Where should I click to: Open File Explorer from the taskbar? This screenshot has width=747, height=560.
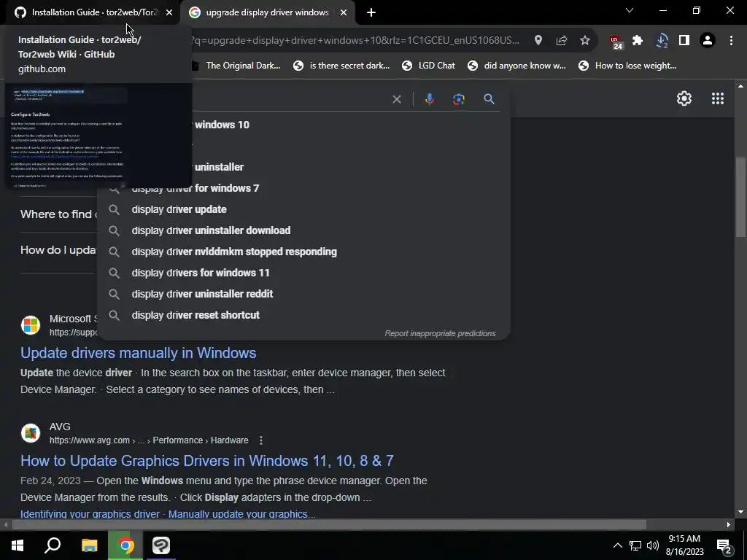pyautogui.click(x=89, y=545)
